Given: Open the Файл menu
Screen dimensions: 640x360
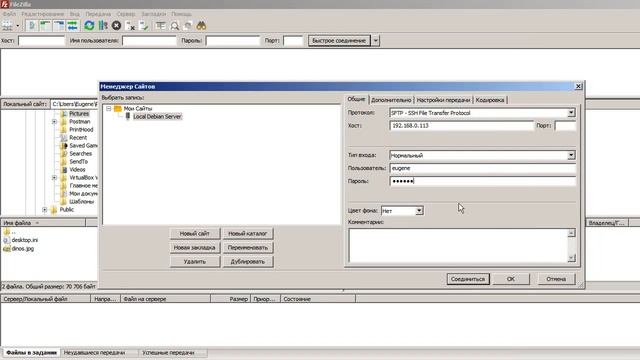Looking at the screenshot, I should [x=9, y=14].
